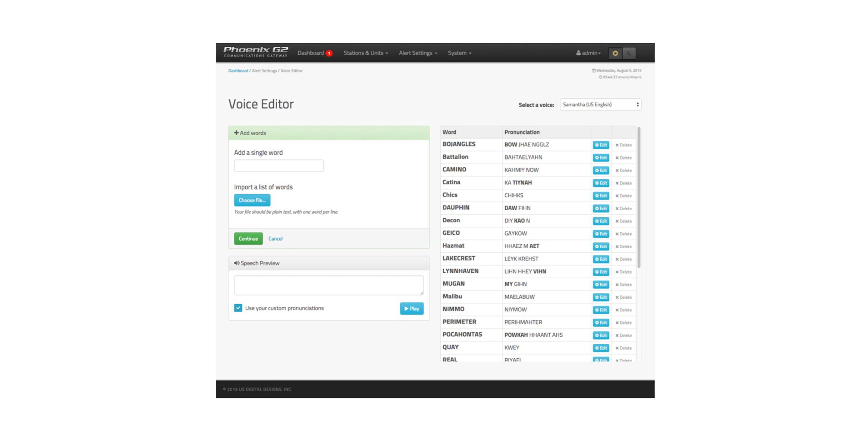Image resolution: width=868 pixels, height=434 pixels.
Task: Click the Word column header
Action: 471,132
